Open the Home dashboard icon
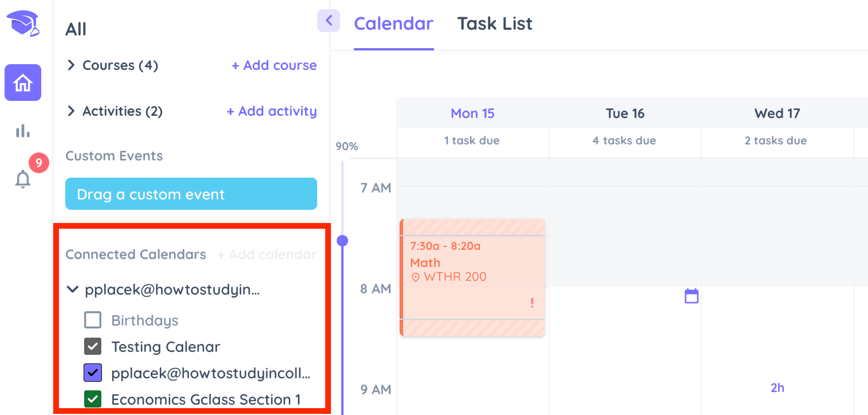 click(23, 83)
